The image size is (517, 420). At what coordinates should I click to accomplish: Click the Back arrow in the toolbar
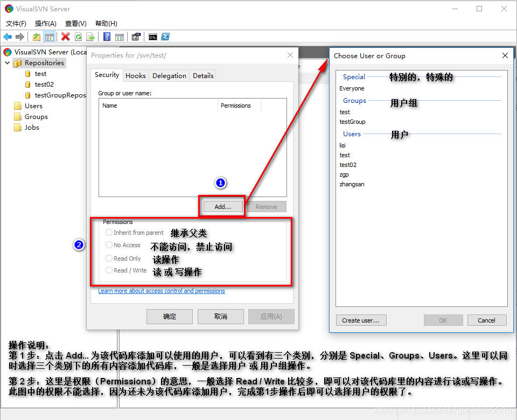8,37
